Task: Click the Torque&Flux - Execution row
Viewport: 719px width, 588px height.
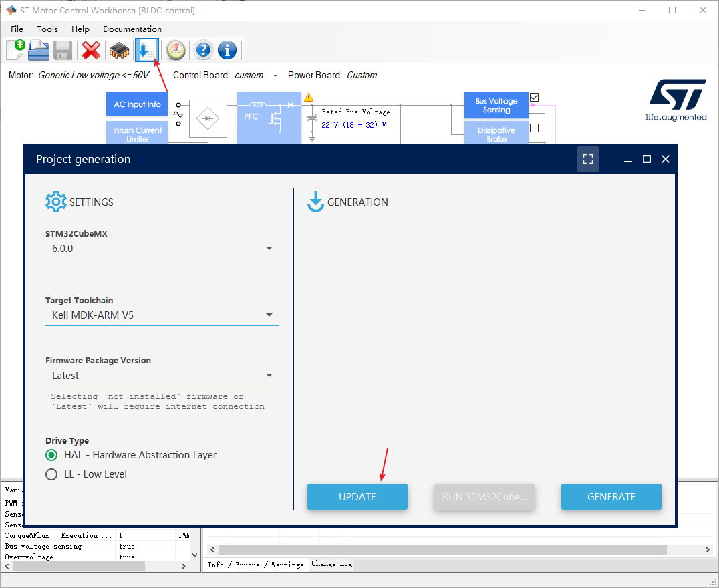Action: 96,536
